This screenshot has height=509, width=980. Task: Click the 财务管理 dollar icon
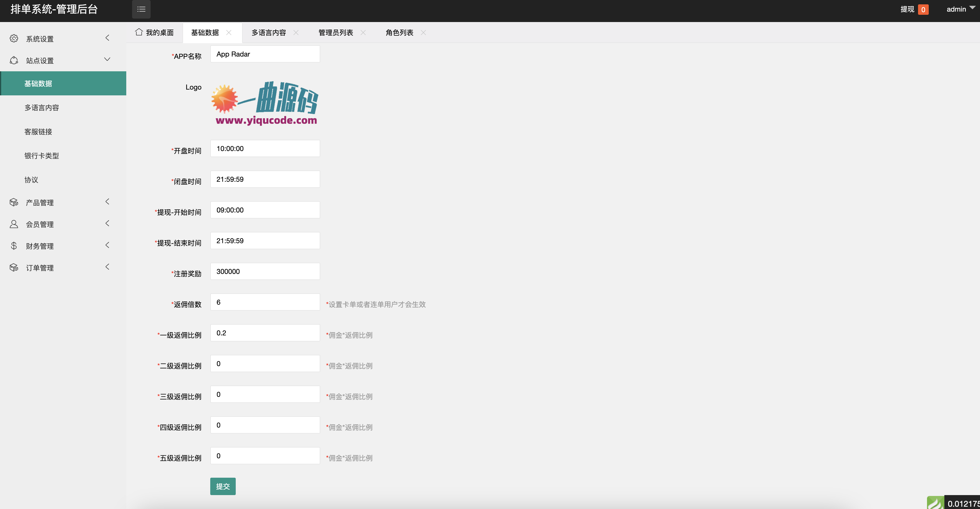(14, 246)
